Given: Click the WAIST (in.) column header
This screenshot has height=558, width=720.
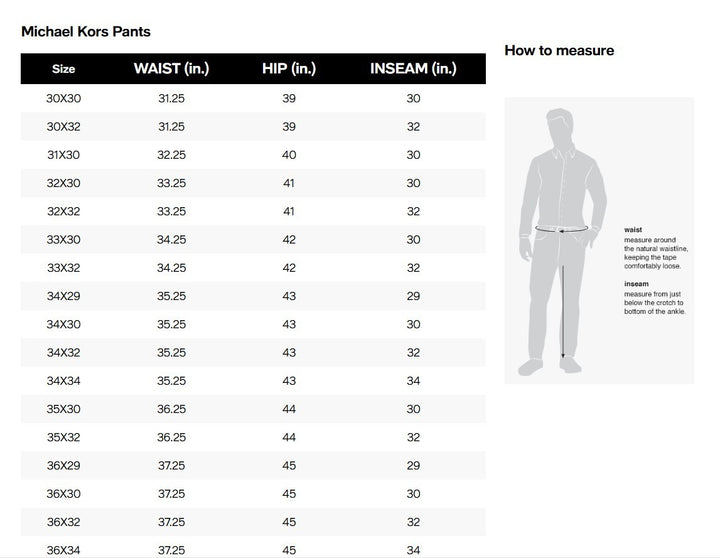Looking at the screenshot, I should pyautogui.click(x=171, y=68).
